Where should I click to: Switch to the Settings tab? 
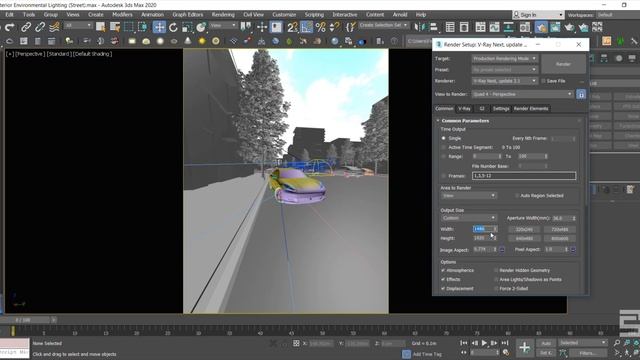click(501, 109)
